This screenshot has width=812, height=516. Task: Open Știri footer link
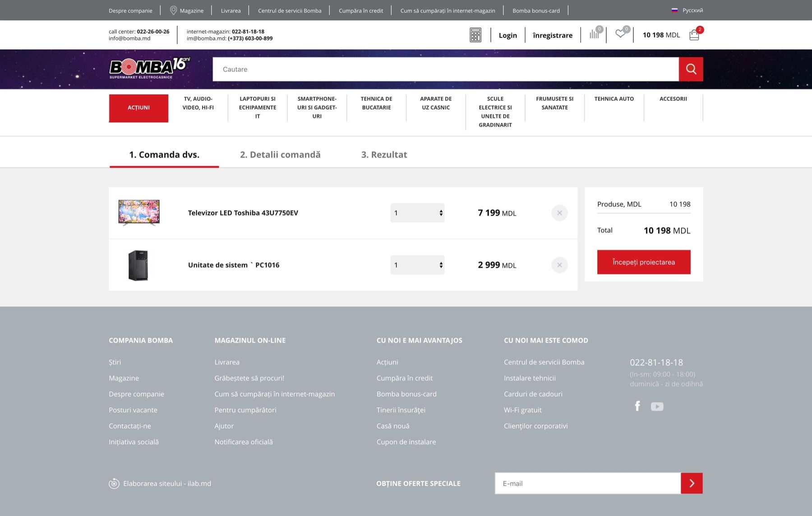[x=115, y=362]
